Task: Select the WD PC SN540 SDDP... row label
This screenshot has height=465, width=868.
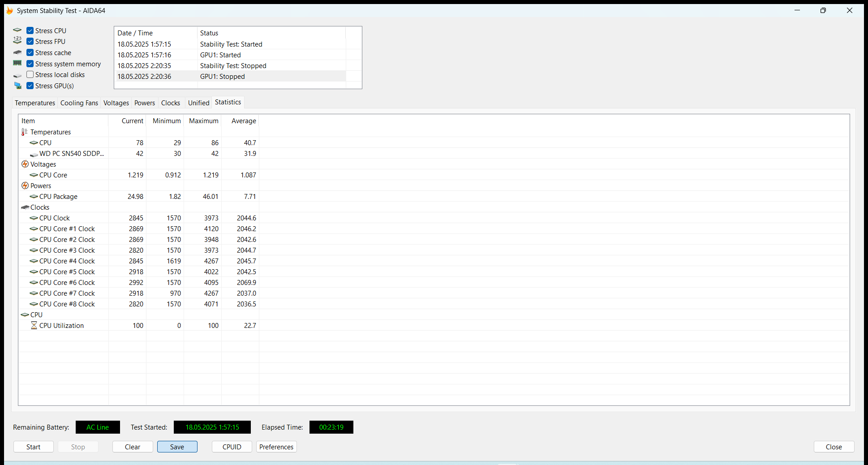Action: pyautogui.click(x=72, y=154)
